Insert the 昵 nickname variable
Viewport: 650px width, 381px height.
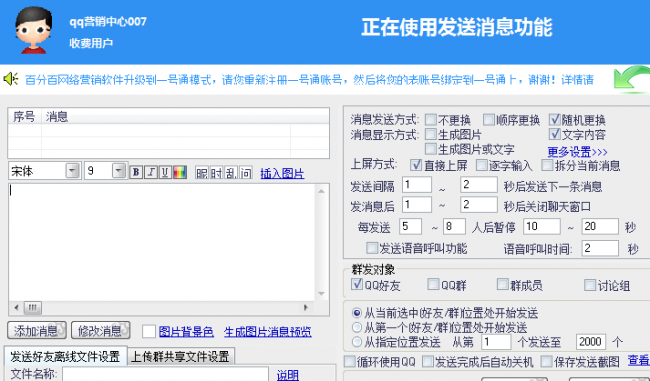[x=202, y=172]
